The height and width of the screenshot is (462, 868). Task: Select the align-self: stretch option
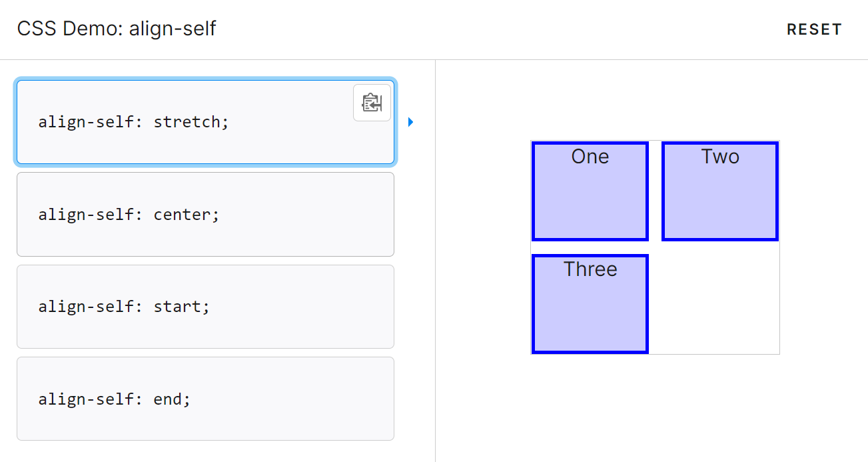205,122
